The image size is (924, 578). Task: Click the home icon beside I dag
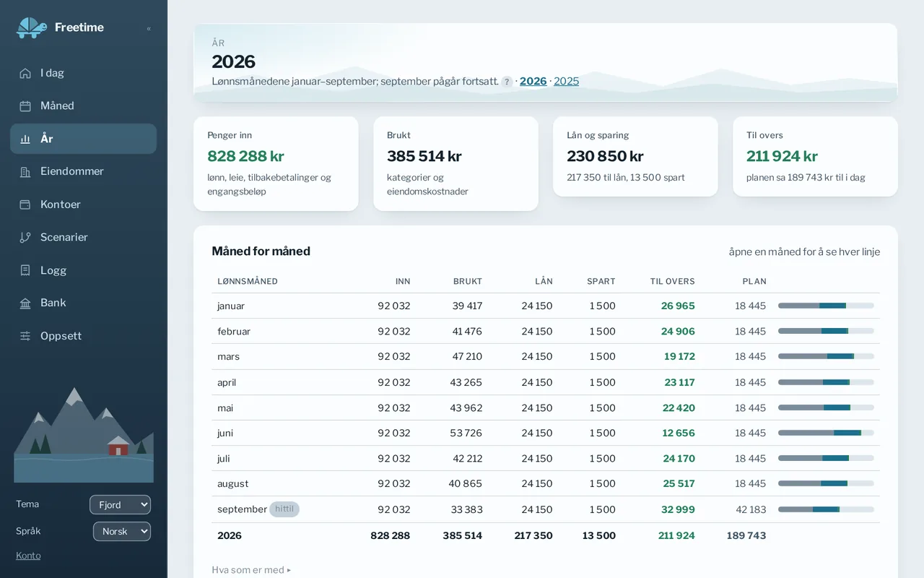[25, 73]
